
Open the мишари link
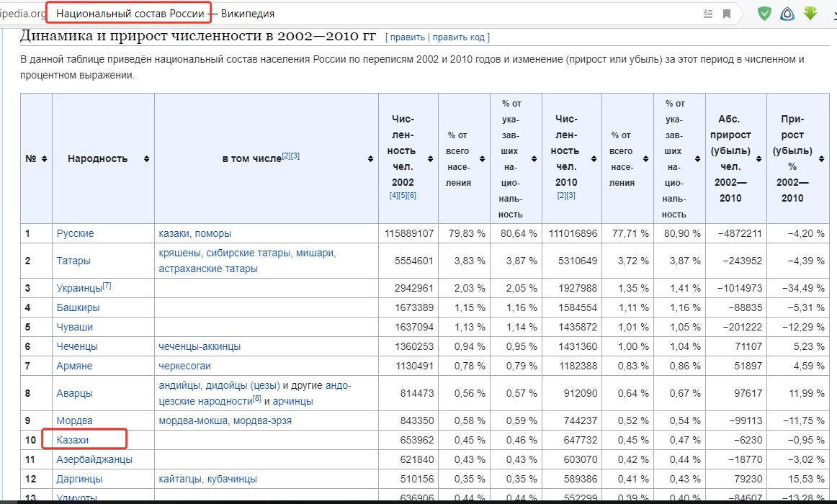click(315, 253)
